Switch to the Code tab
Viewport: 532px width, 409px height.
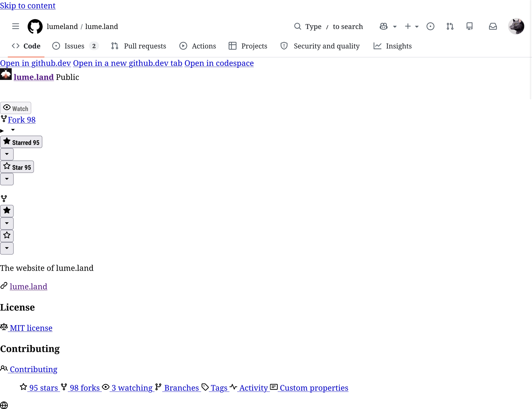(26, 46)
